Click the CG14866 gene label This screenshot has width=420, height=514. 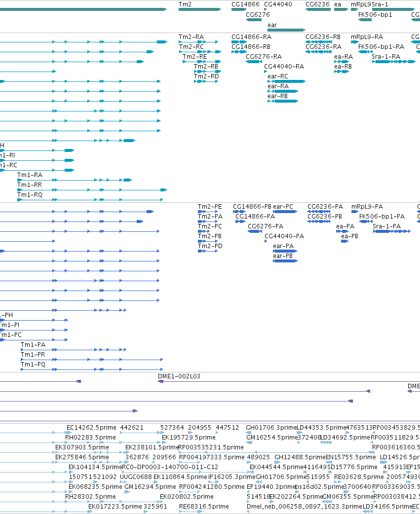245,4
